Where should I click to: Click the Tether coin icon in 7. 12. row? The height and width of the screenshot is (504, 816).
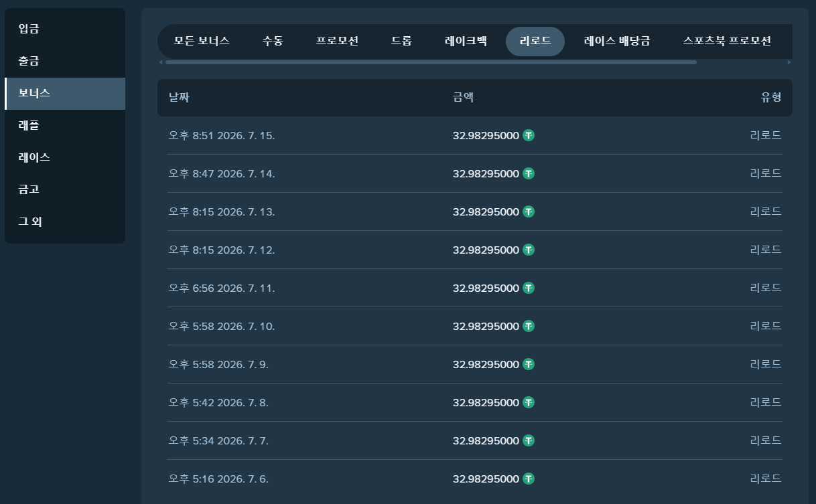pyautogui.click(x=529, y=250)
